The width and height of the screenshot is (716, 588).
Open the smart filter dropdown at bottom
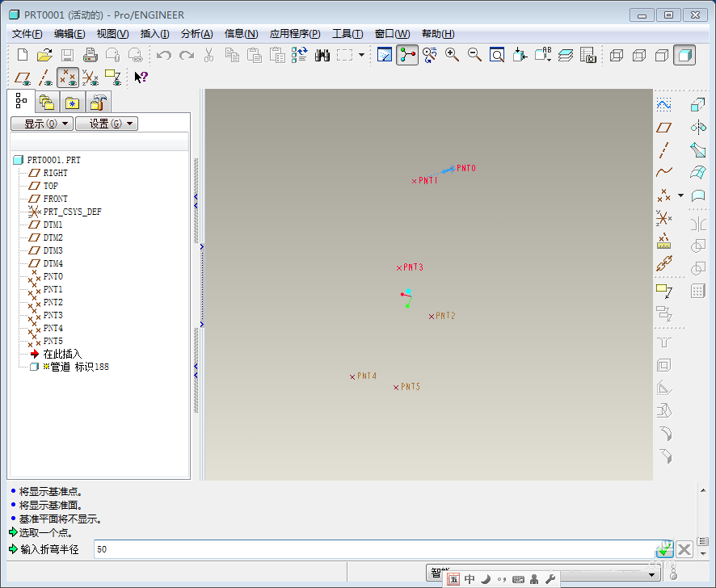(x=651, y=575)
